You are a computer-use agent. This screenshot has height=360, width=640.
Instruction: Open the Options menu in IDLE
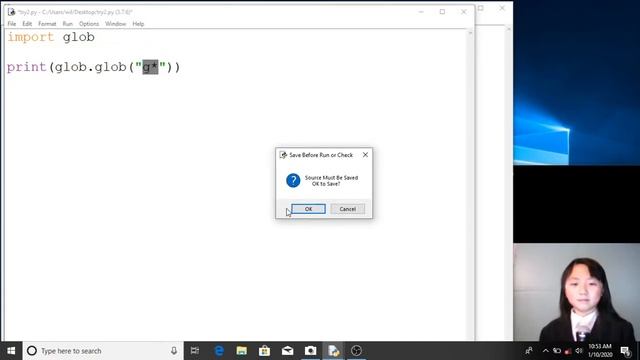click(89, 24)
